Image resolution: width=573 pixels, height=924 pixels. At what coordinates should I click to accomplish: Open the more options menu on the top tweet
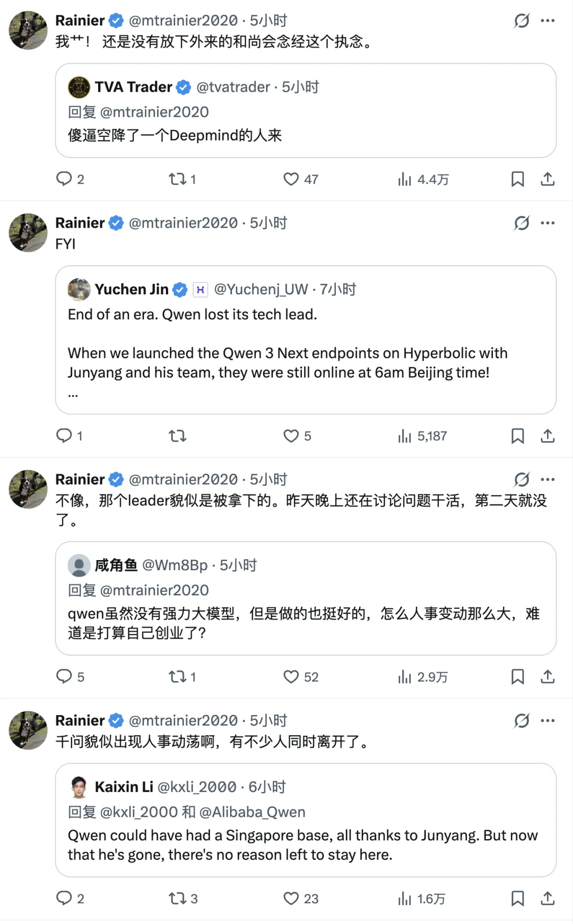point(546,20)
